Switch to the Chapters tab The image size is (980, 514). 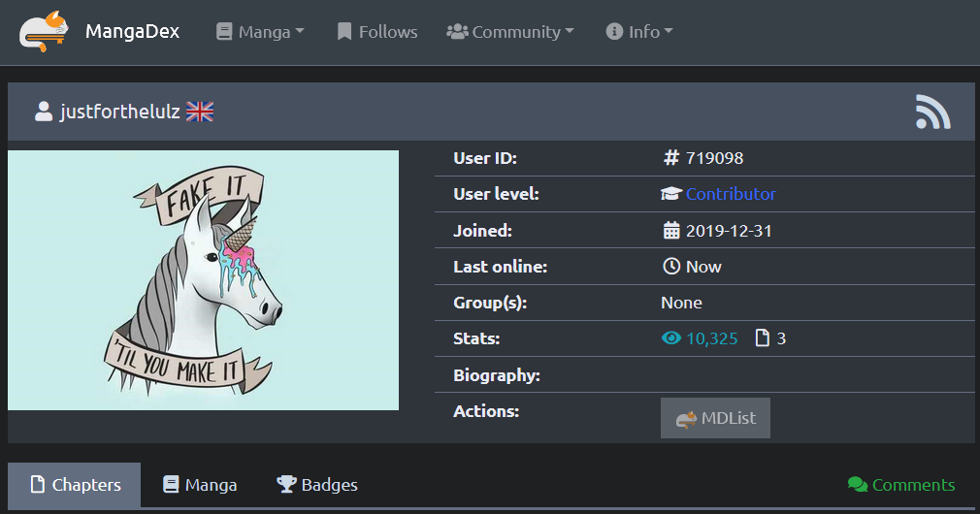(75, 485)
